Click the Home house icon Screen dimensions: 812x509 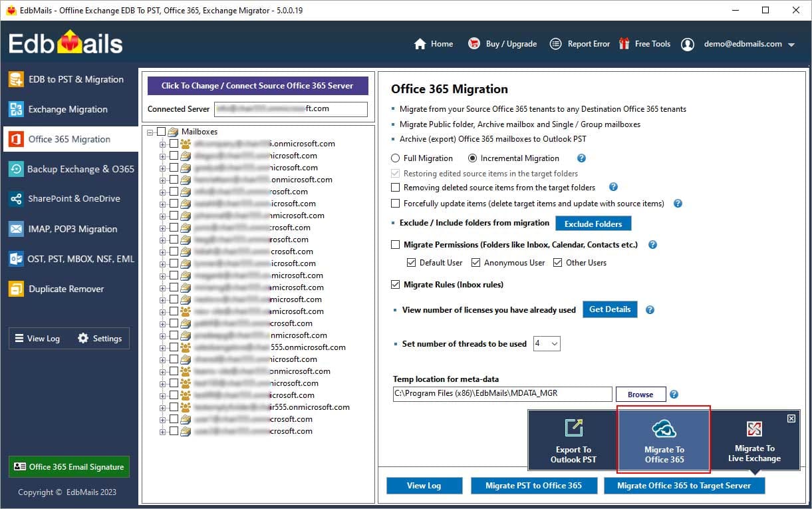tap(420, 44)
